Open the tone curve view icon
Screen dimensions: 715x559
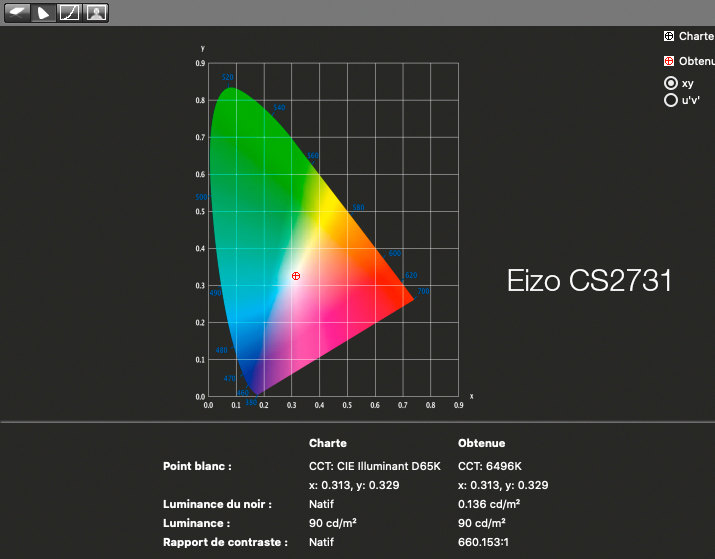pyautogui.click(x=69, y=12)
